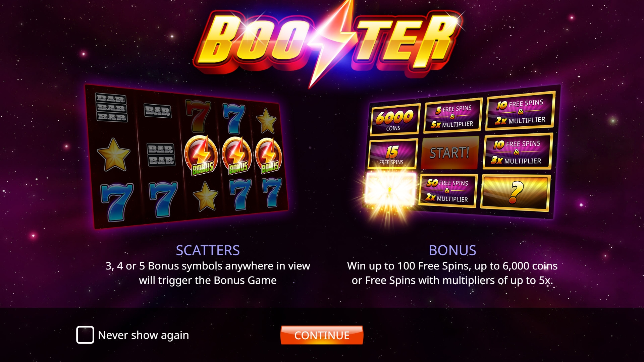Click the SCATTERS heading text
The height and width of the screenshot is (362, 644).
[208, 250]
